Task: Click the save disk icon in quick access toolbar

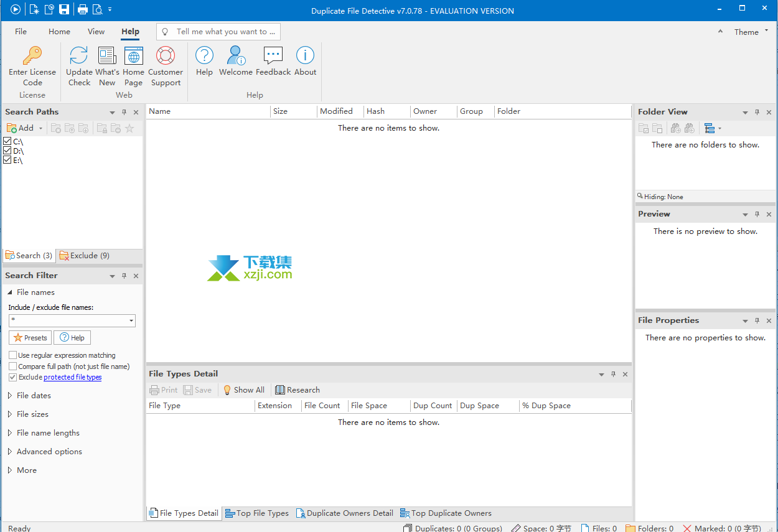Action: (x=64, y=9)
